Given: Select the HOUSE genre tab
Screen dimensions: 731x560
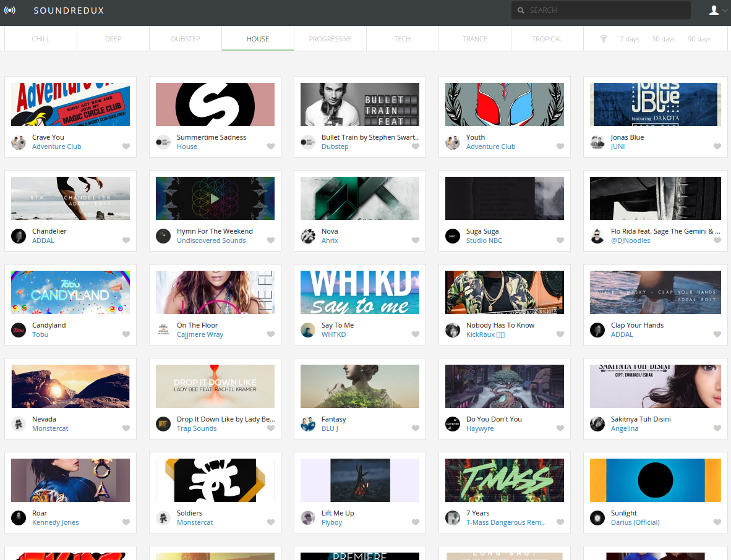Looking at the screenshot, I should point(258,39).
